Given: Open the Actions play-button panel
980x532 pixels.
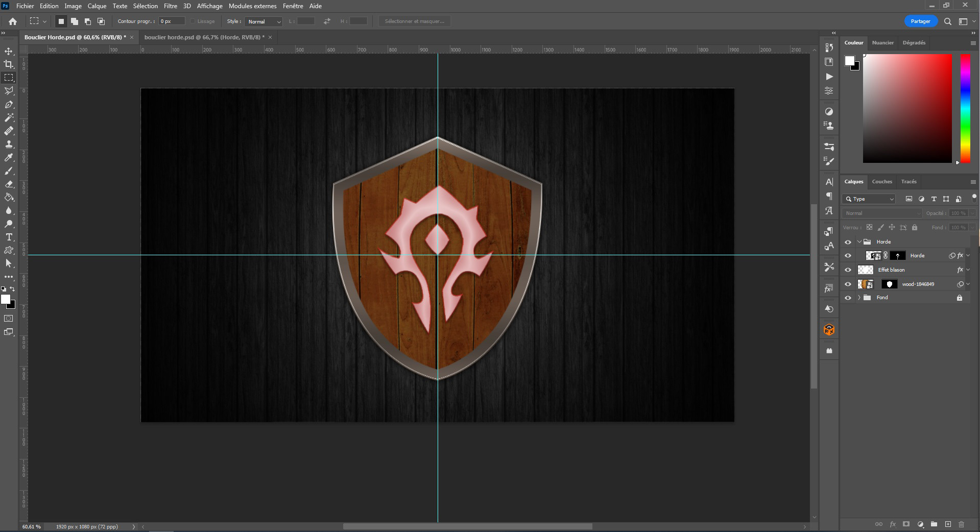Looking at the screenshot, I should pos(829,77).
